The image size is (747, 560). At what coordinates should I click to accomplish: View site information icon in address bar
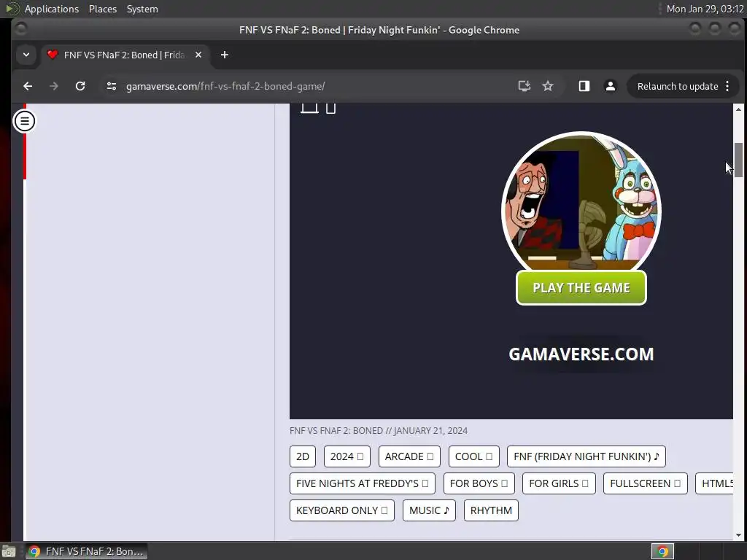point(112,86)
